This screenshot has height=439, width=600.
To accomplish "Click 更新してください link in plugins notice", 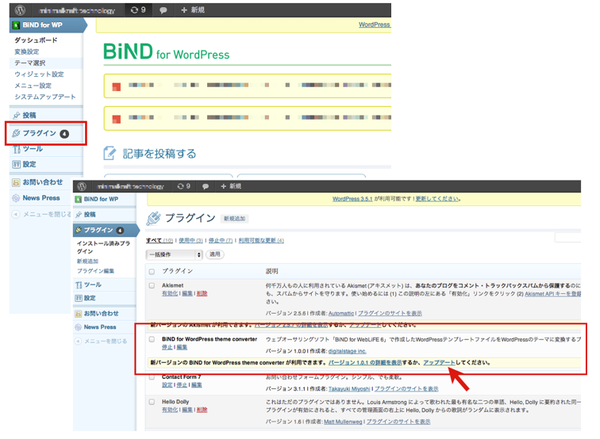I will pos(437,199).
